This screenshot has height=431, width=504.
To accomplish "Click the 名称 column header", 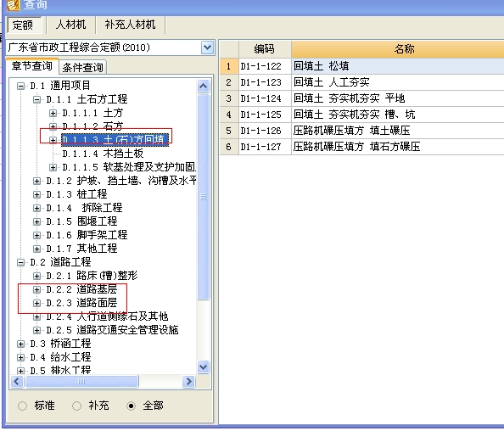I will pyautogui.click(x=398, y=49).
